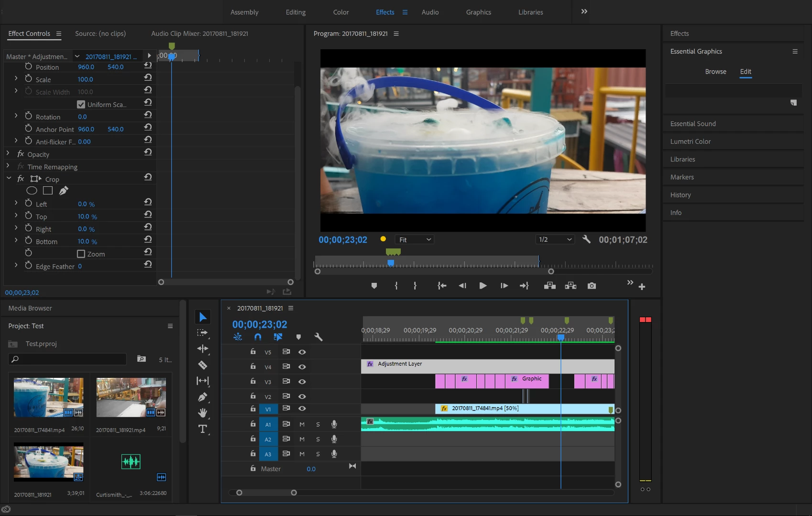Open the Program Monitor wrench settings
812x516 pixels.
[586, 239]
